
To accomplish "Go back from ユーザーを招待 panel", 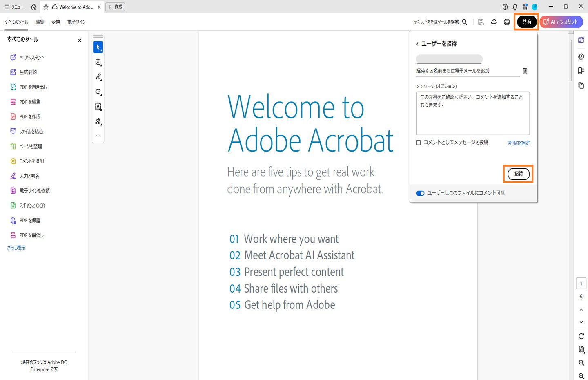I will 417,44.
